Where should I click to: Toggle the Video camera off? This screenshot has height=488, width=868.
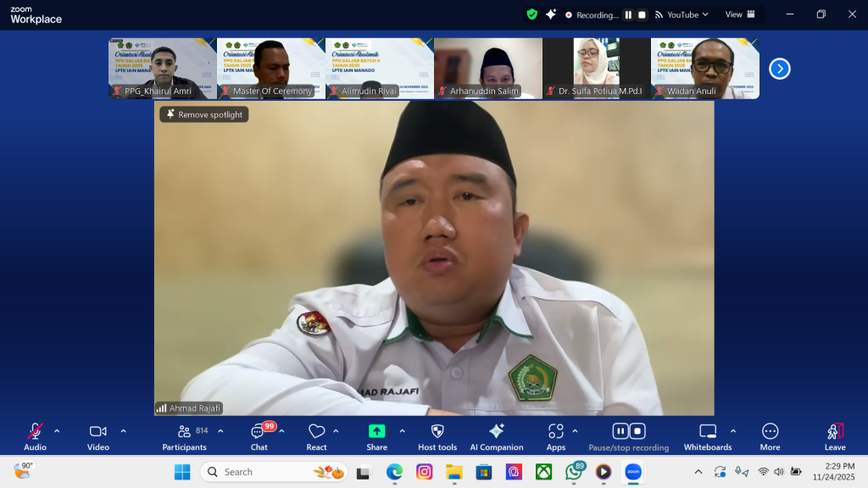tap(98, 432)
